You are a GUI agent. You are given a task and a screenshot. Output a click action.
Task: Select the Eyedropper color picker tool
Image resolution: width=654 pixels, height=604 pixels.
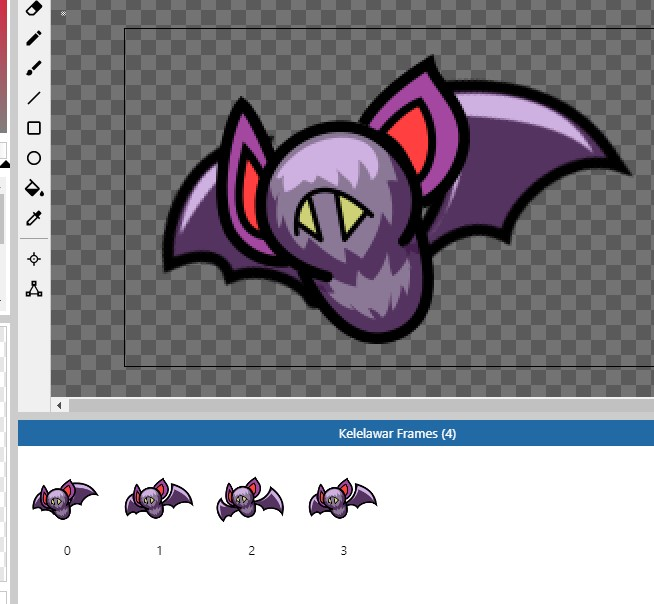(x=34, y=218)
